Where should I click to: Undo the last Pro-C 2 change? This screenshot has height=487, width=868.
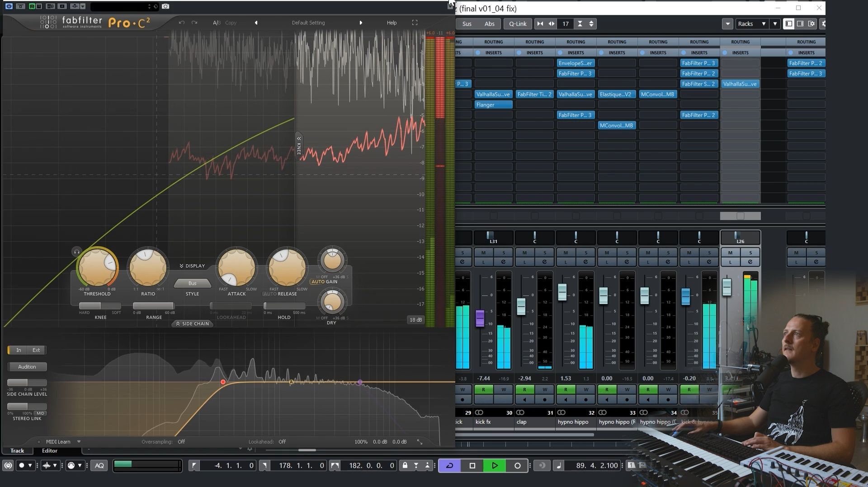tap(182, 23)
